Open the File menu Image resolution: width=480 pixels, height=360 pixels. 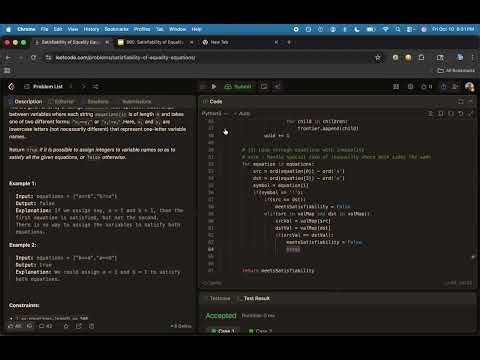44,29
